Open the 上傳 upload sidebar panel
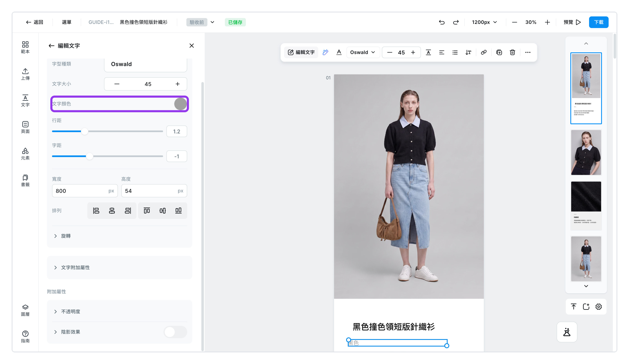Viewport: 629px width, 364px height. (x=25, y=74)
